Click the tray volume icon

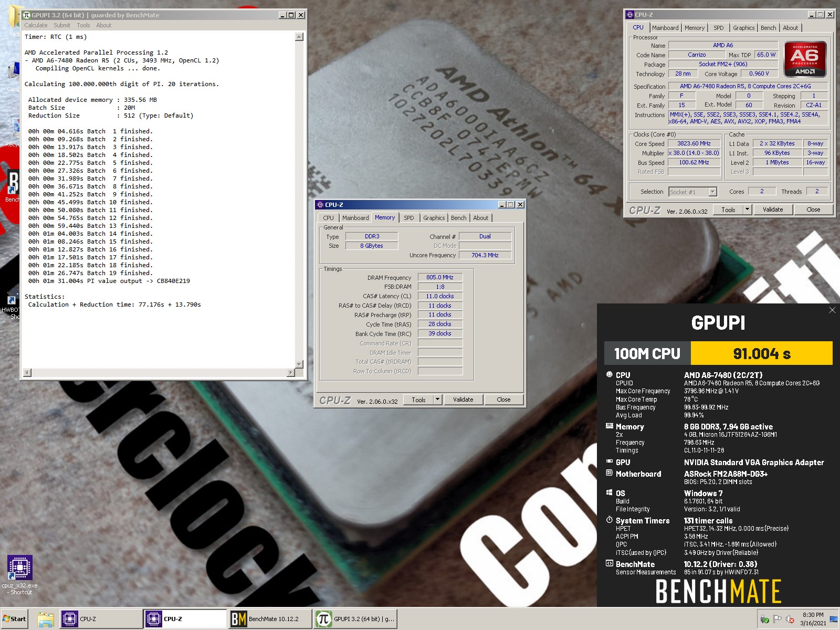pos(790,619)
